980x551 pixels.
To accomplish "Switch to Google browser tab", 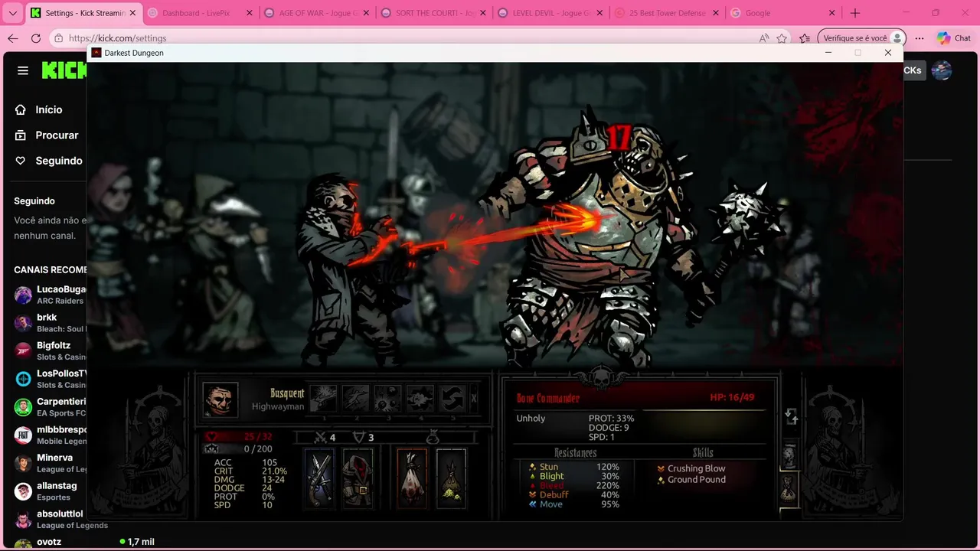I will pos(783,13).
